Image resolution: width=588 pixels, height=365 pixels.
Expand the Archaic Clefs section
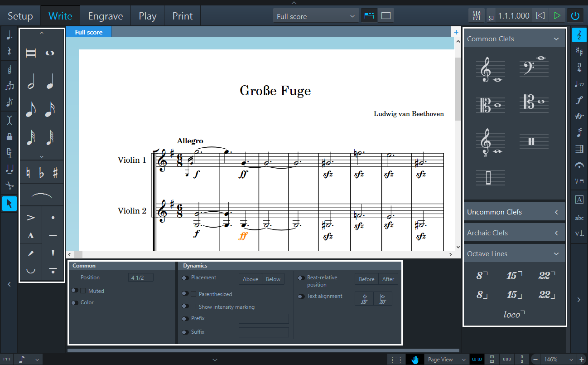click(556, 233)
